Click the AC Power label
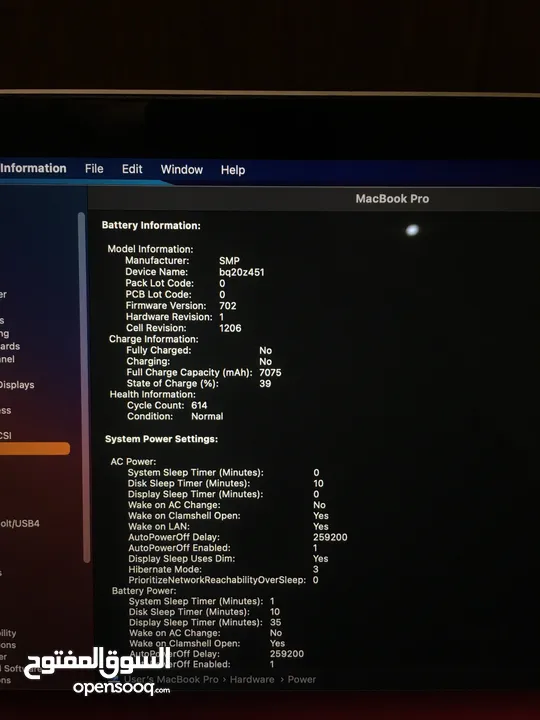This screenshot has width=540, height=720. [x=133, y=461]
